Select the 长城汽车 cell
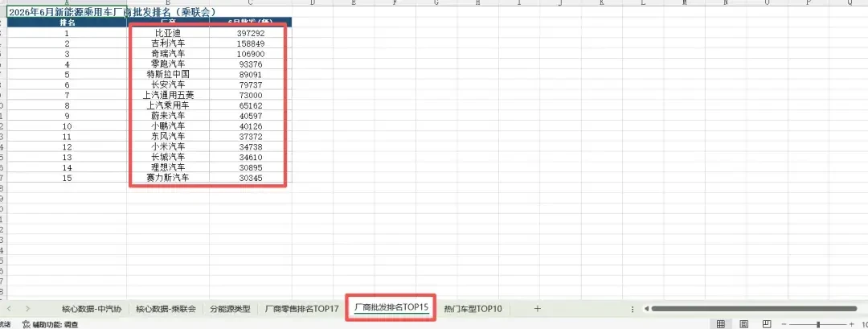 coord(168,158)
